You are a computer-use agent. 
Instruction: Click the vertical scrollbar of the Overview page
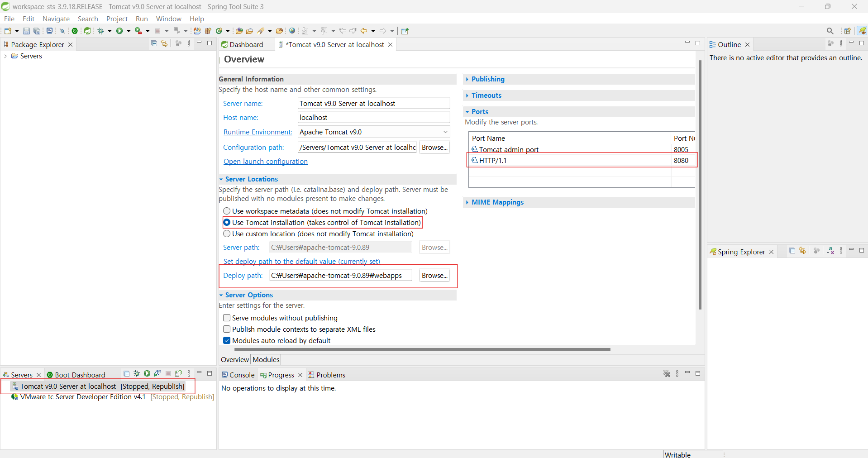700,185
